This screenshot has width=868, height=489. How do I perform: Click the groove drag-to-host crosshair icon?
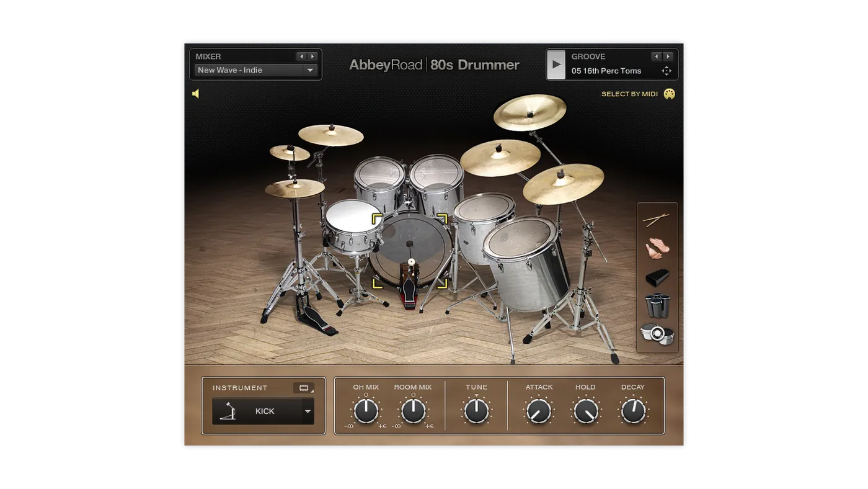coord(666,71)
